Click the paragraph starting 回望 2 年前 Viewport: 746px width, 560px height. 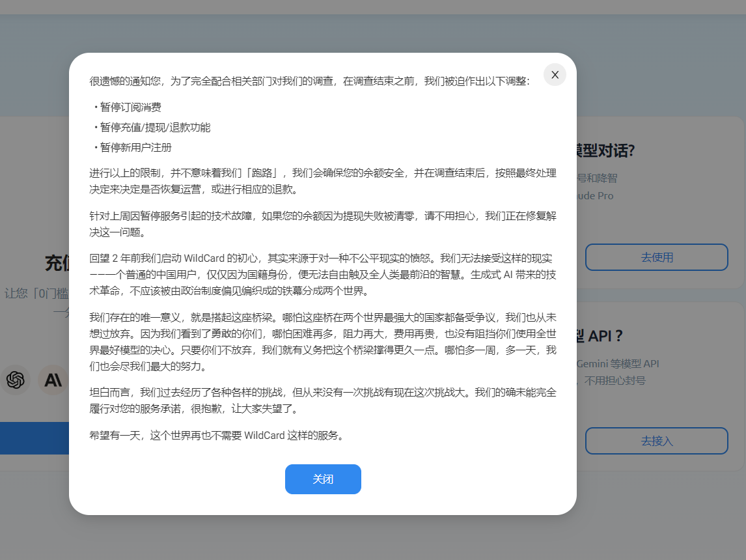[323, 275]
